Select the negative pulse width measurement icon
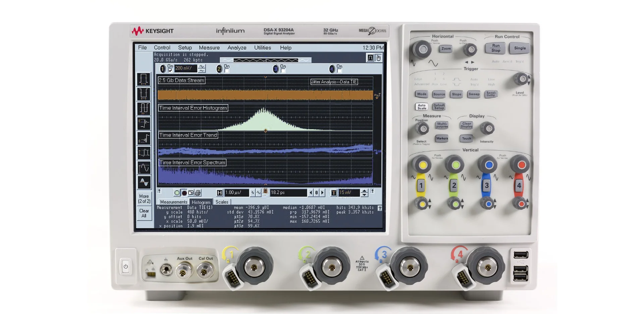The width and height of the screenshot is (644, 314). 144,94
